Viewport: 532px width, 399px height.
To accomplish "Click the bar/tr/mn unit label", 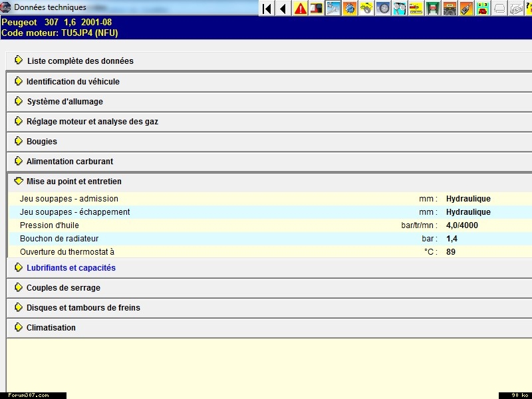I will (419, 225).
